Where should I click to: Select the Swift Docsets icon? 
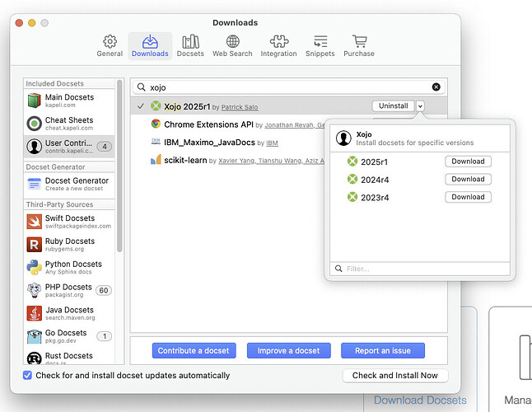(x=35, y=222)
